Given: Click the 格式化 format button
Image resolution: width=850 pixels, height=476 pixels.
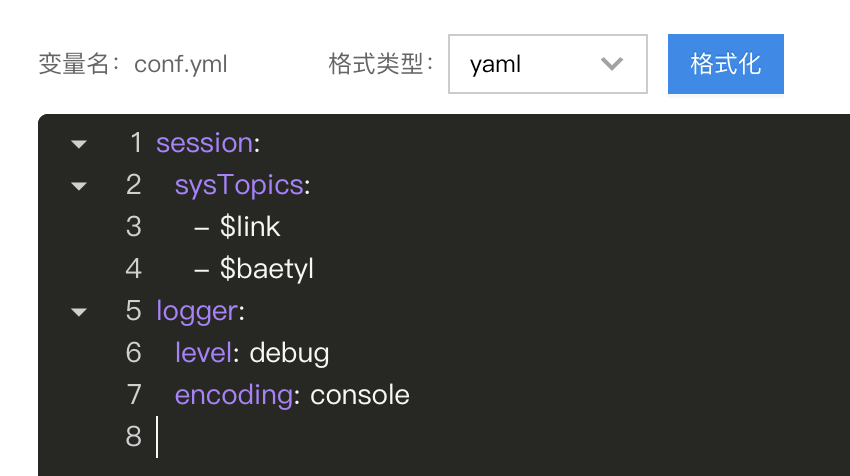Looking at the screenshot, I should [x=725, y=64].
